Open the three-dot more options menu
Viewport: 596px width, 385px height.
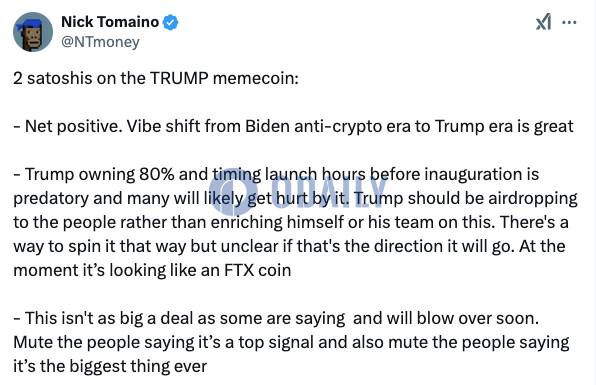pyautogui.click(x=569, y=22)
